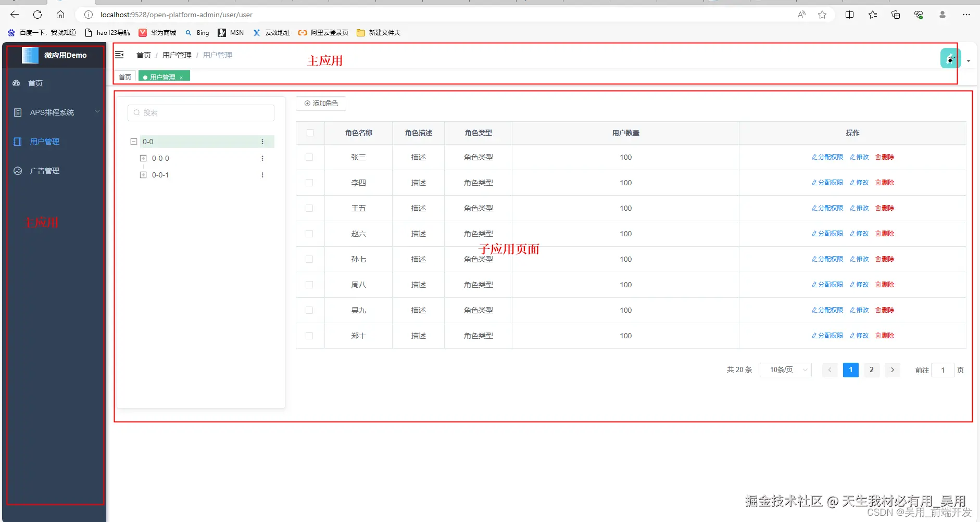This screenshot has width=980, height=522.
Task: Expand the APS排程系统 sidebar menu
Action: (54, 112)
